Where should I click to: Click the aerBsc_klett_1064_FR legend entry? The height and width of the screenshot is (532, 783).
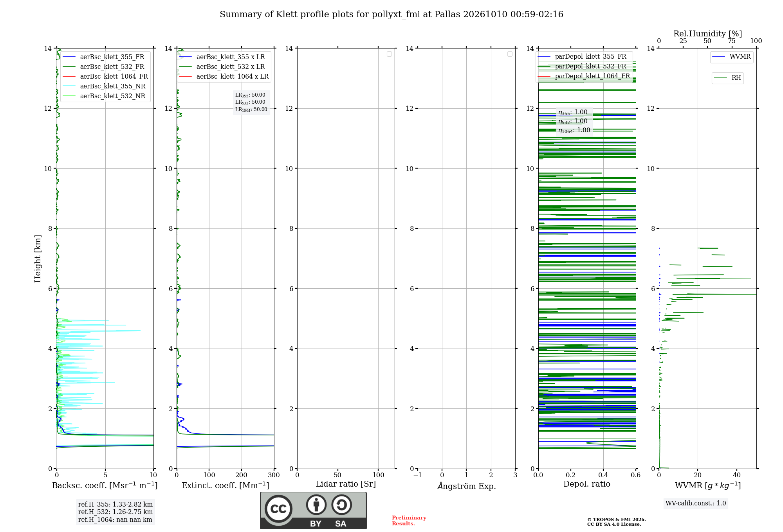pos(106,76)
